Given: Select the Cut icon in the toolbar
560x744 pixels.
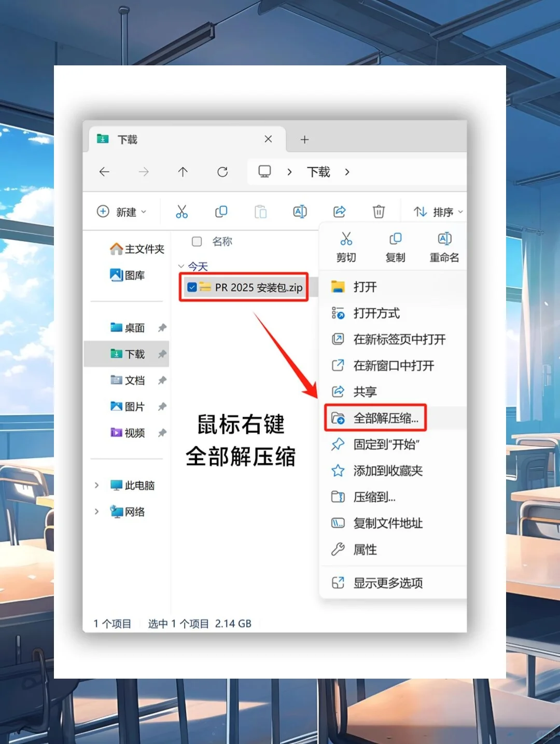Looking at the screenshot, I should click(181, 211).
